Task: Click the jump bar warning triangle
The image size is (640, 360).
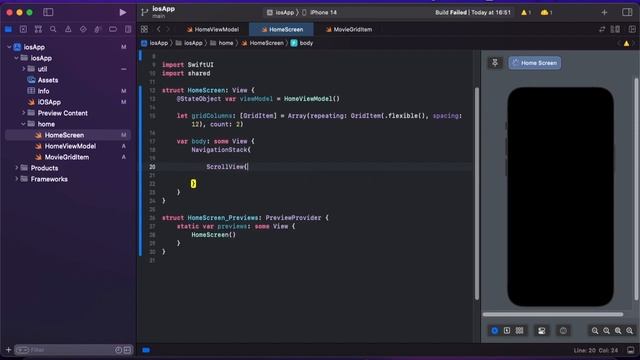Action: [627, 43]
